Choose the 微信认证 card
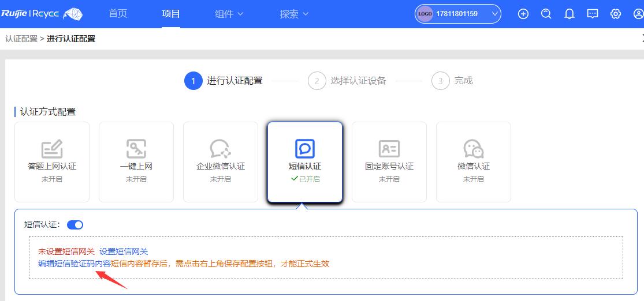 point(474,161)
